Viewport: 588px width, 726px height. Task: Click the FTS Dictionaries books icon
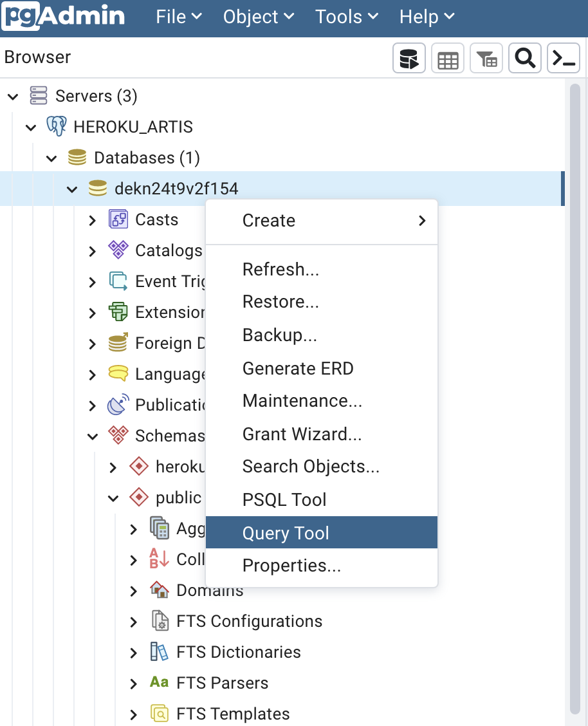coord(160,651)
